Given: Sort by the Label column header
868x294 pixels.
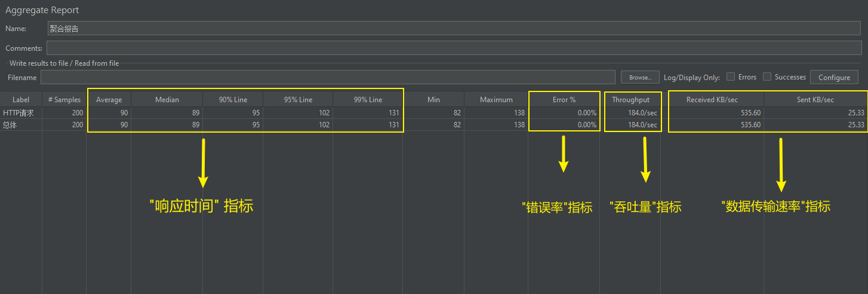Looking at the screenshot, I should [x=21, y=100].
